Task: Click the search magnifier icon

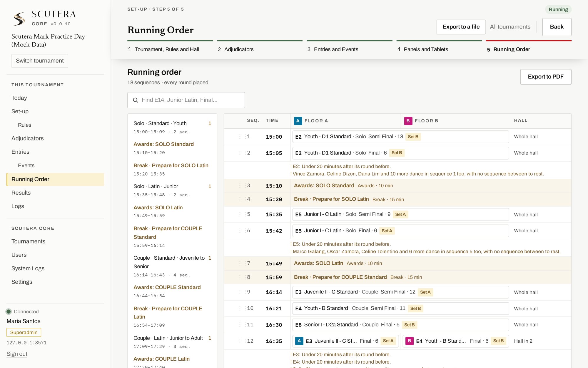Action: click(136, 100)
